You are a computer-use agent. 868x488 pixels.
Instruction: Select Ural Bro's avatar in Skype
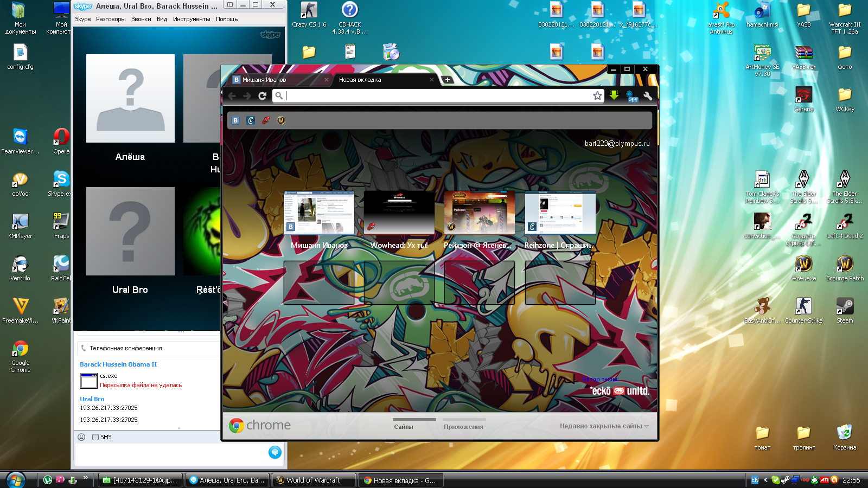(x=130, y=232)
